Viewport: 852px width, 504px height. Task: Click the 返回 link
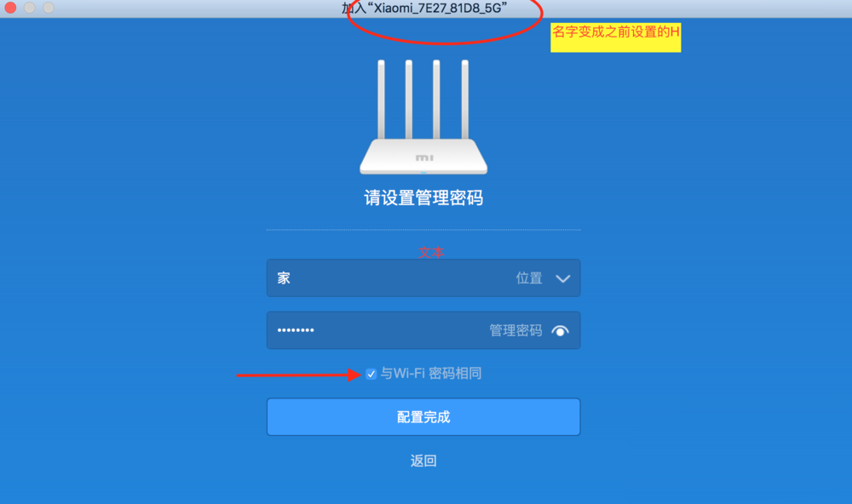[x=423, y=461]
